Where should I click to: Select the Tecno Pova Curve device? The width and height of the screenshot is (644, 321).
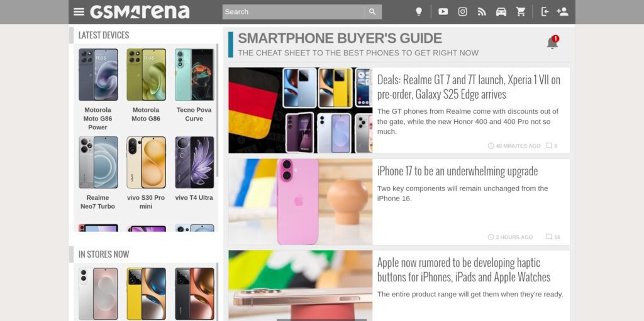click(x=194, y=86)
